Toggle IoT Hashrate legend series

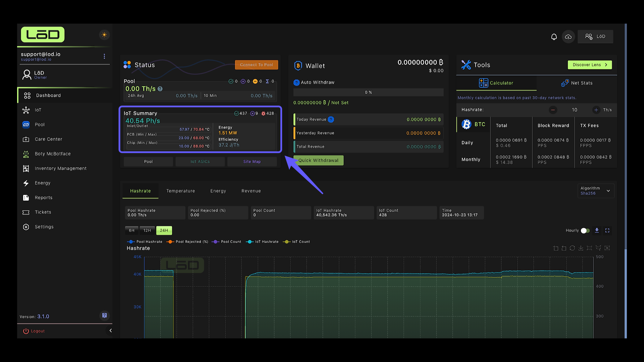(262, 242)
